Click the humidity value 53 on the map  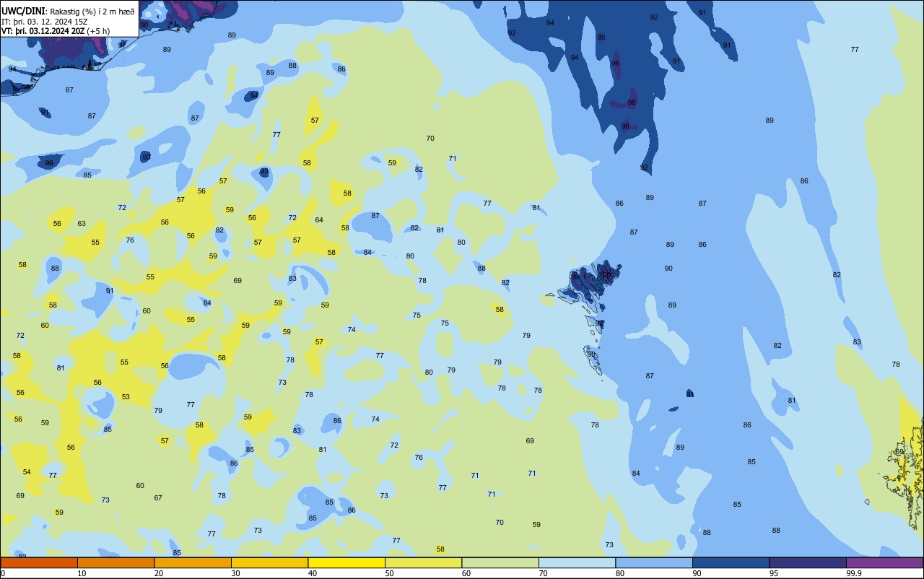[126, 396]
